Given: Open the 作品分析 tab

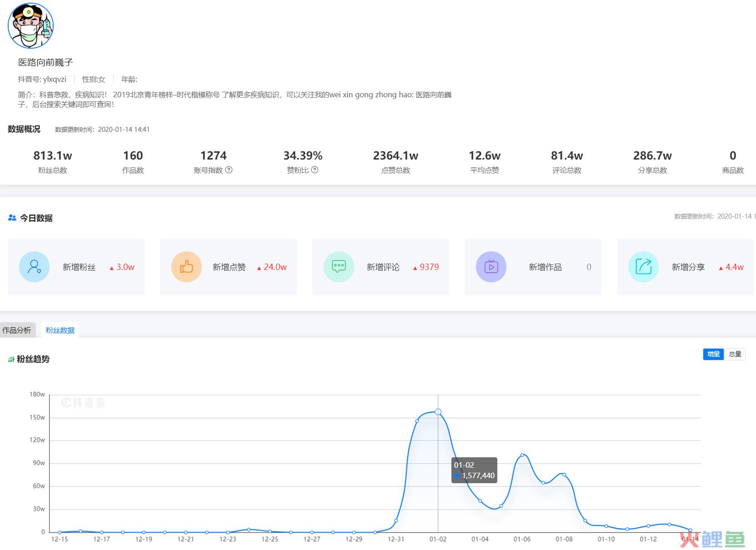Looking at the screenshot, I should [17, 330].
